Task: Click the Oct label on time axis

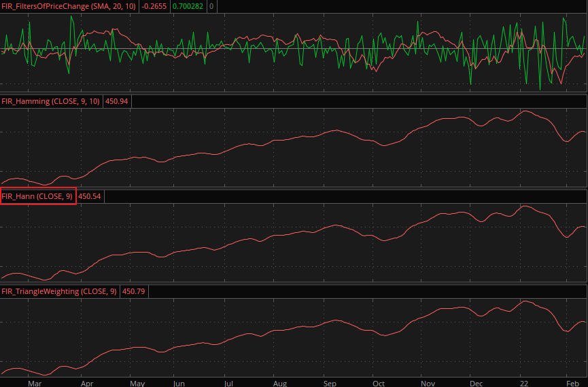Action: coord(379,382)
